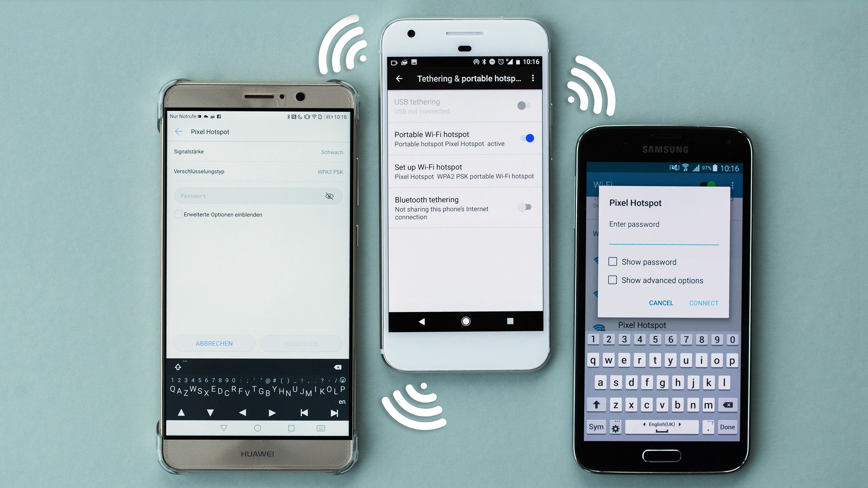Click CANCEL button on Pixel Hotspot dialog
The height and width of the screenshot is (488, 868).
coord(660,303)
